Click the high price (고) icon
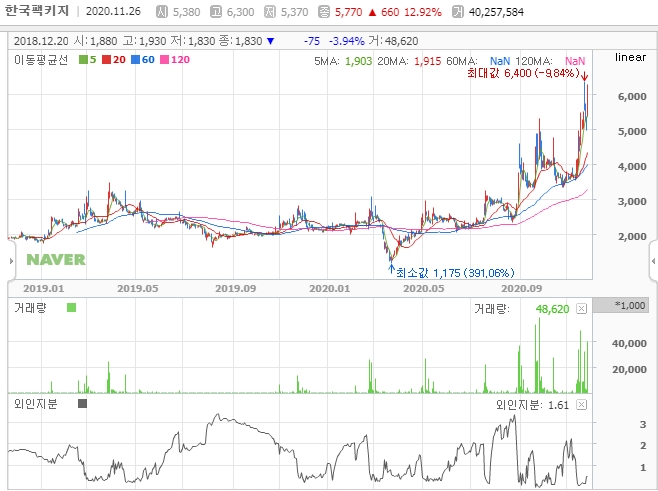This screenshot has height=491, width=658. click(x=216, y=12)
